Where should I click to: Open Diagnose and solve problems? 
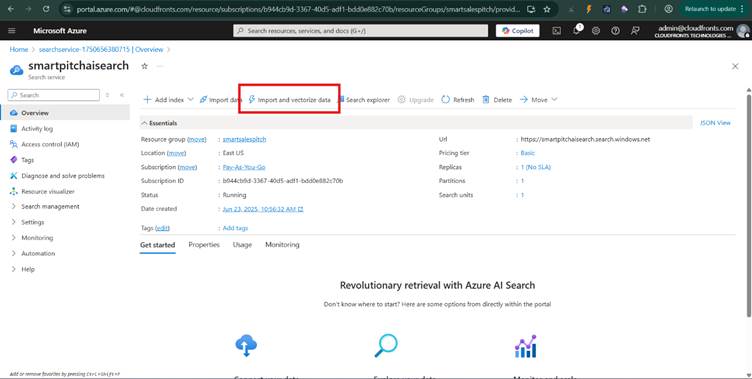tap(62, 176)
